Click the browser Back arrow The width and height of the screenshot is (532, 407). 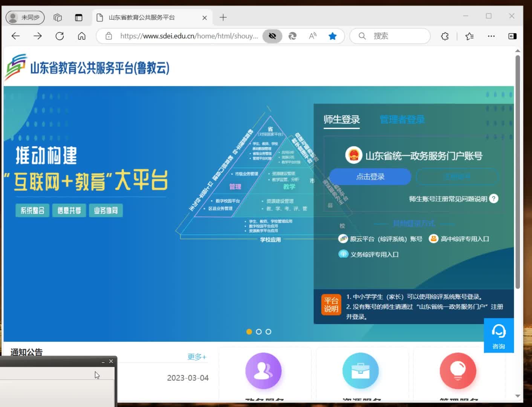[15, 36]
